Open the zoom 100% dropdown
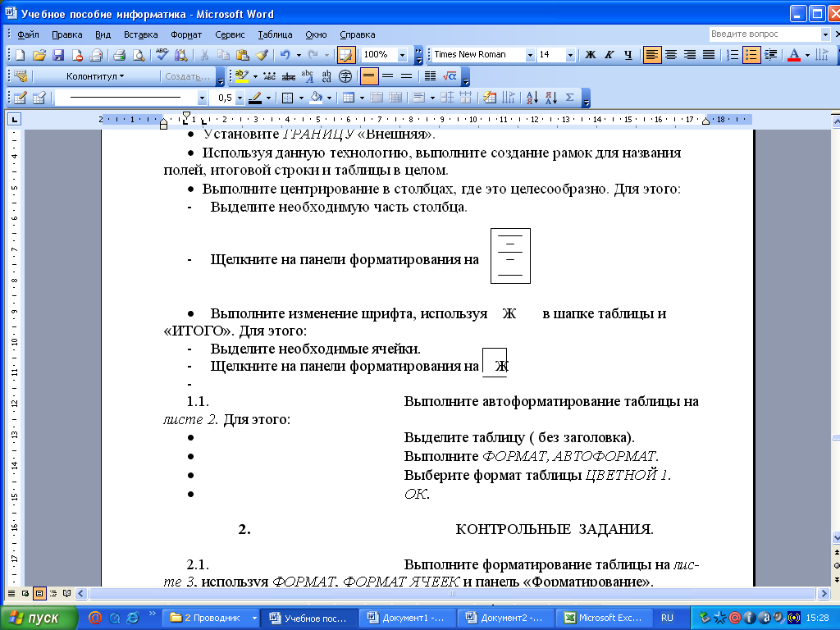This screenshot has width=840, height=630. 402,55
